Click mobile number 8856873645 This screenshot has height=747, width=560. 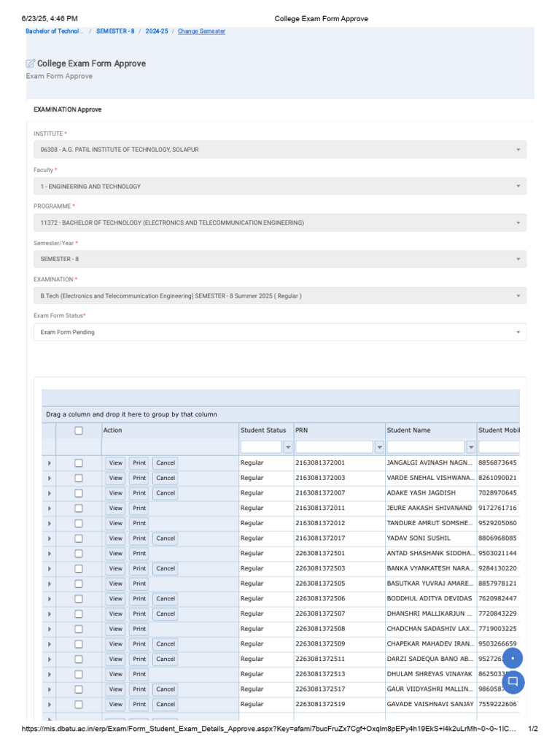pos(497,462)
